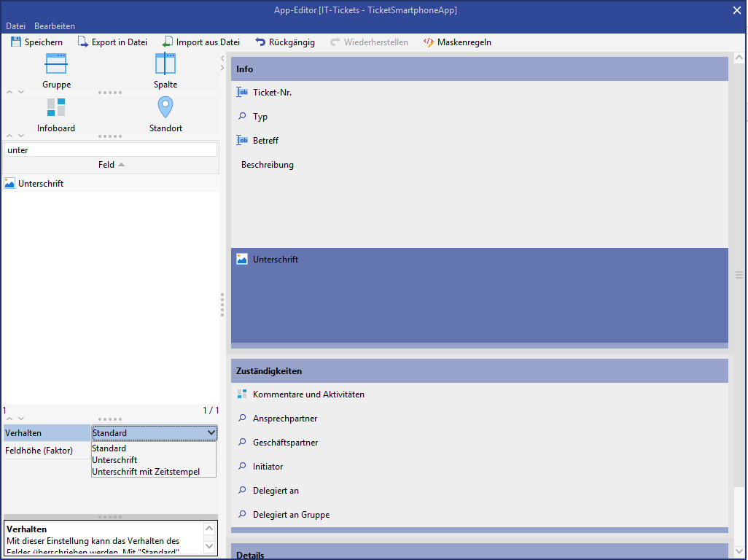Screen dimensions: 748x560
Task: Collapse the Verhalten dropdown via its arrow
Action: (x=211, y=433)
